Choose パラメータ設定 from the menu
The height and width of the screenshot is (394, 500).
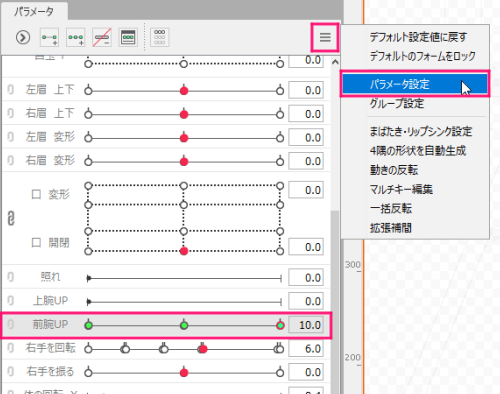click(415, 84)
